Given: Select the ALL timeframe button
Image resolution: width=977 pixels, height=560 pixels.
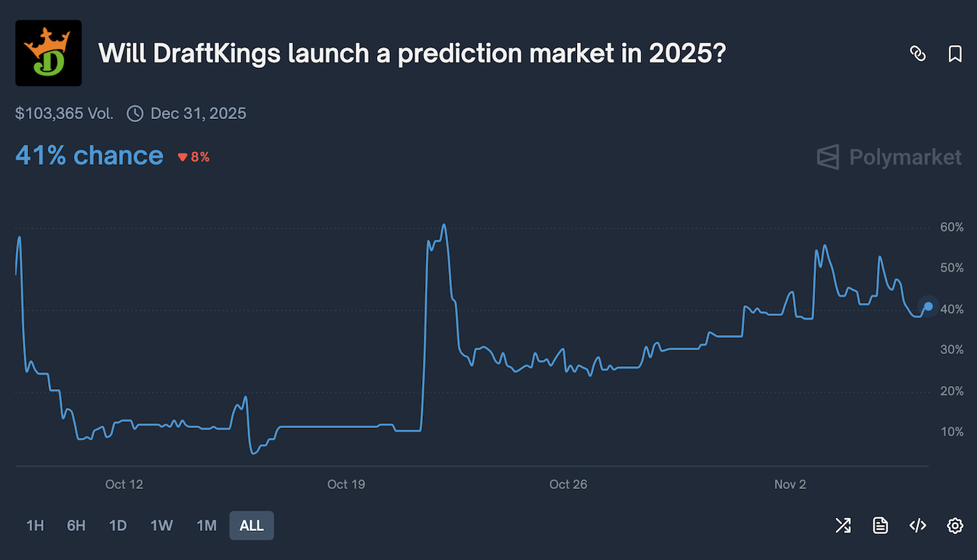Looking at the screenshot, I should point(251,526).
